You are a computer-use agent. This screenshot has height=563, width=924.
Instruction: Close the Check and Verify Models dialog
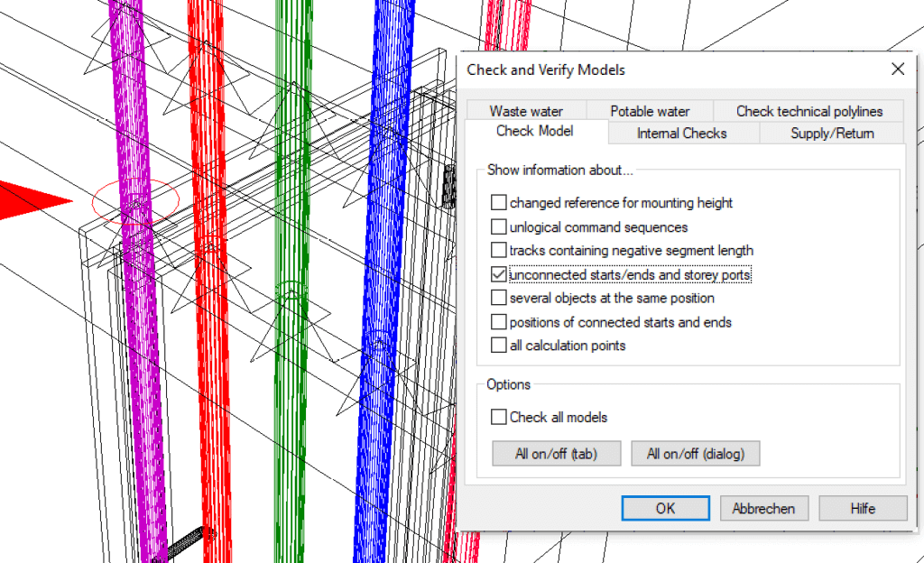pos(898,69)
